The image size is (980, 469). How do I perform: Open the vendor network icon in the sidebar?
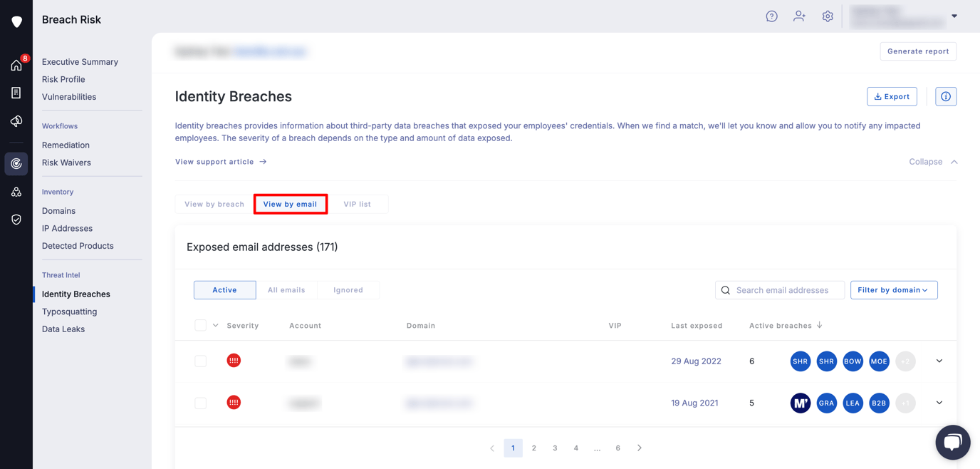pyautogui.click(x=16, y=191)
